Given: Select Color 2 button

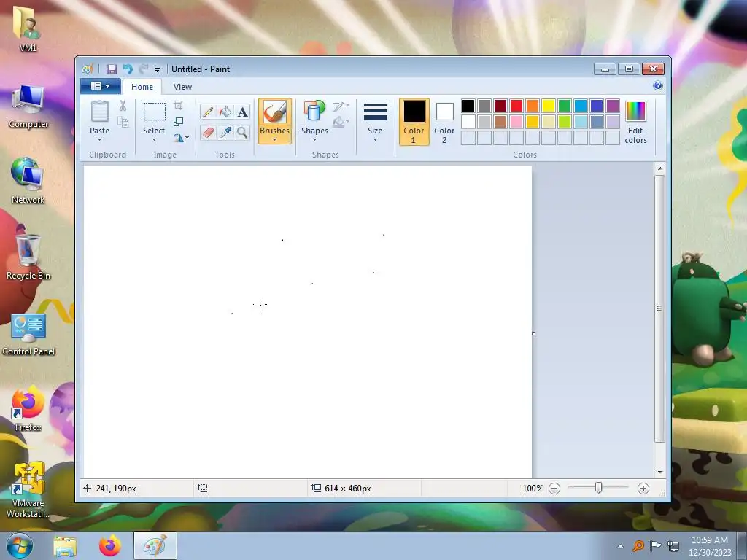Looking at the screenshot, I should [x=444, y=122].
